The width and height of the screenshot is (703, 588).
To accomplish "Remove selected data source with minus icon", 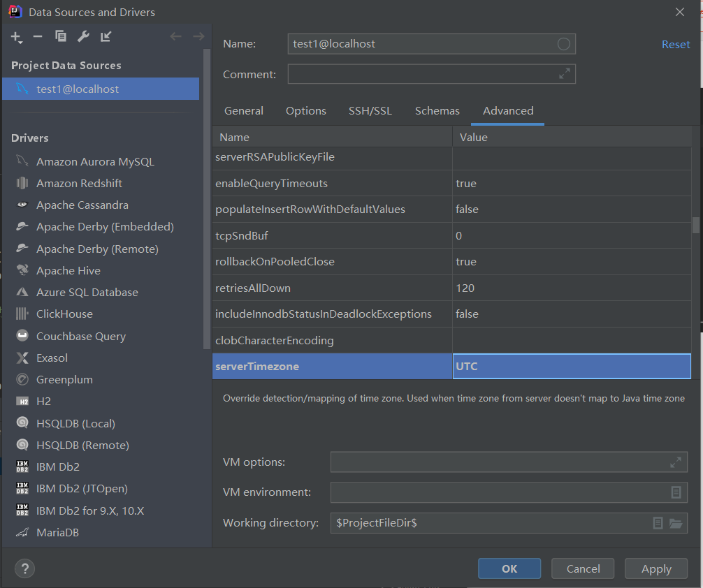I will 38,37.
